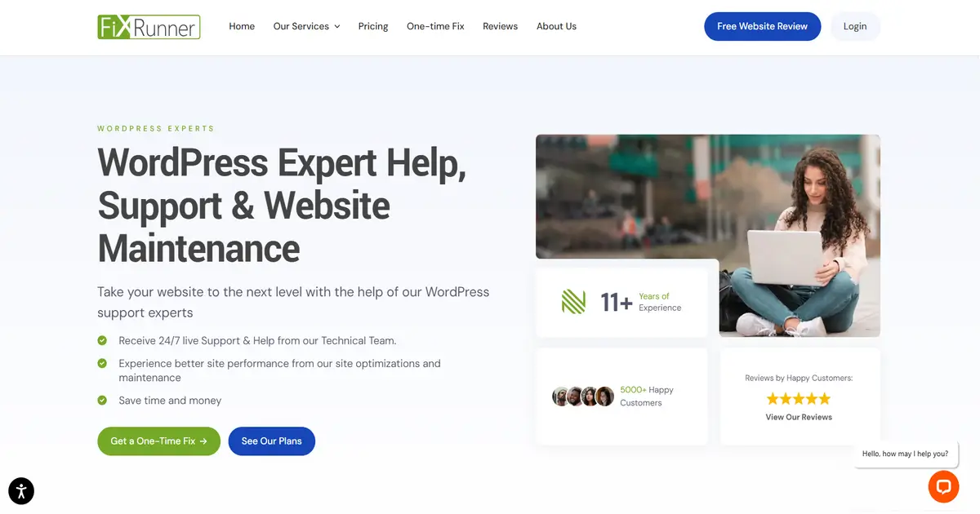Open the Pricing page

click(373, 26)
